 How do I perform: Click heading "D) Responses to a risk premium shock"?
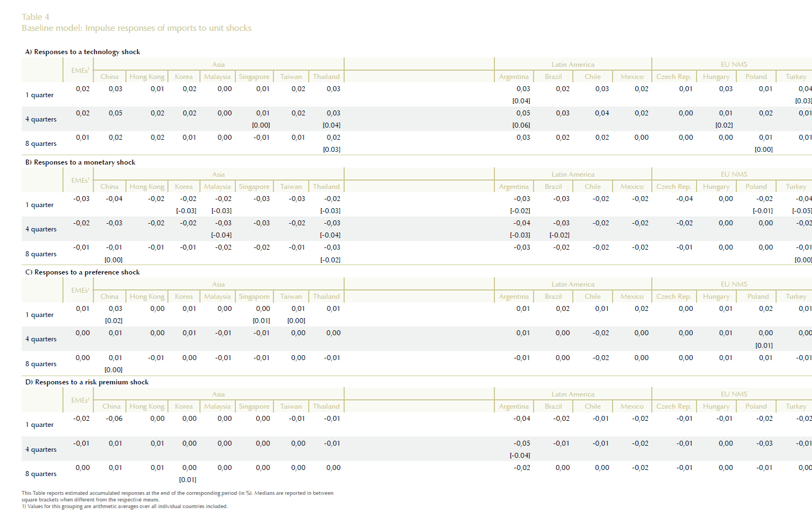[x=87, y=382]
